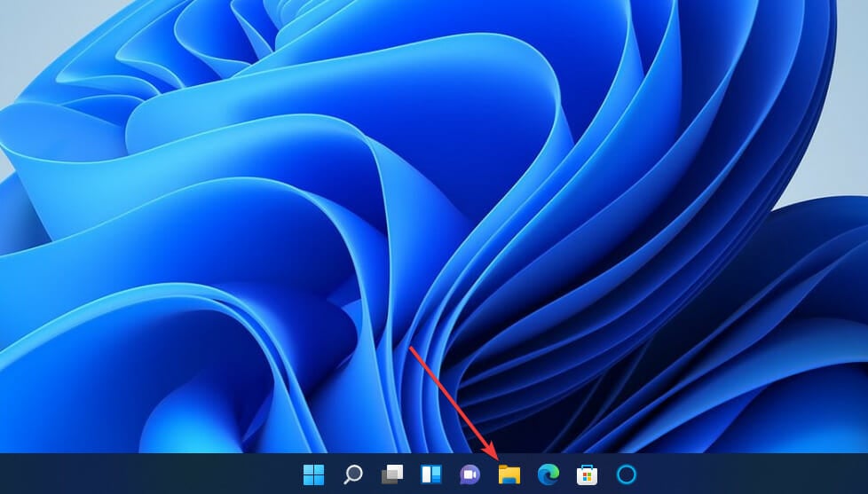Viewport: 868px width, 494px height.
Task: Select the purple video camera chat icon
Action: (x=470, y=474)
